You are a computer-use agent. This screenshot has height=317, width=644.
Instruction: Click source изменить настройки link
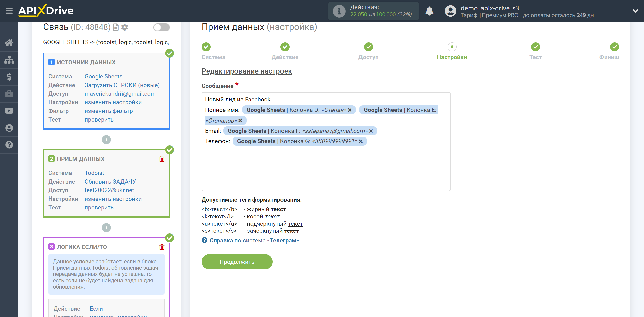113,102
